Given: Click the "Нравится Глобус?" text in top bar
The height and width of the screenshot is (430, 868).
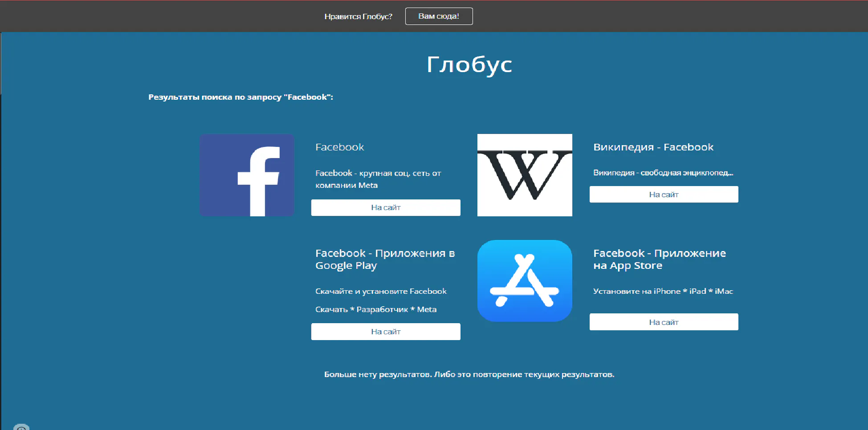Looking at the screenshot, I should coord(359,16).
